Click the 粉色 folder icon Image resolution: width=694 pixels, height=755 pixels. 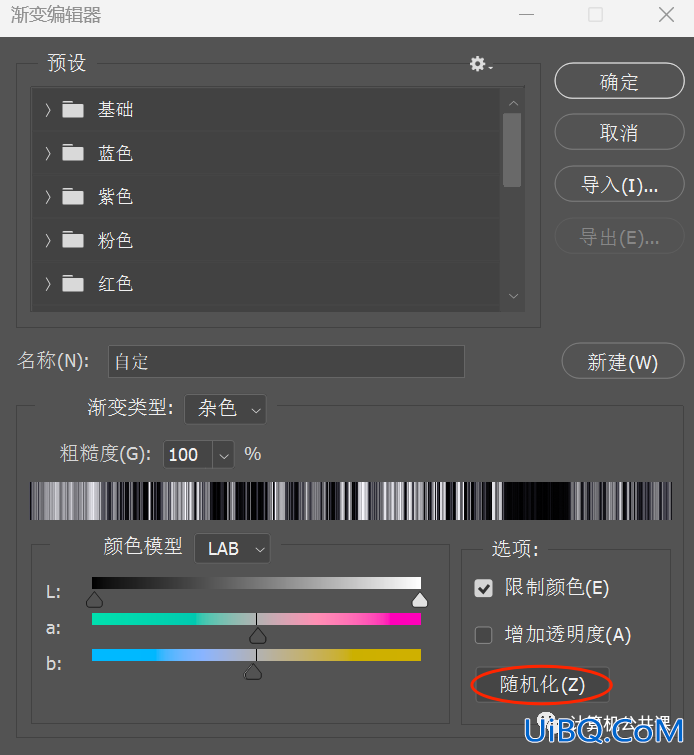(x=73, y=240)
